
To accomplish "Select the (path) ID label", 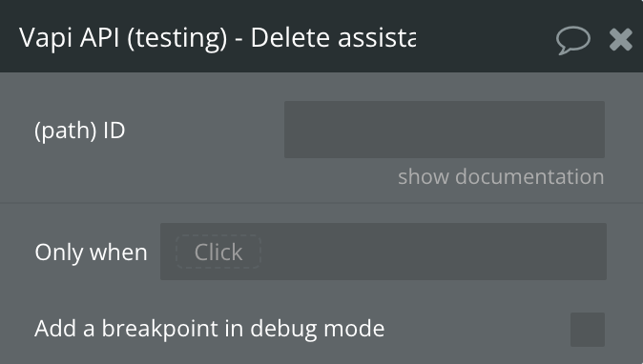I will click(x=80, y=131).
